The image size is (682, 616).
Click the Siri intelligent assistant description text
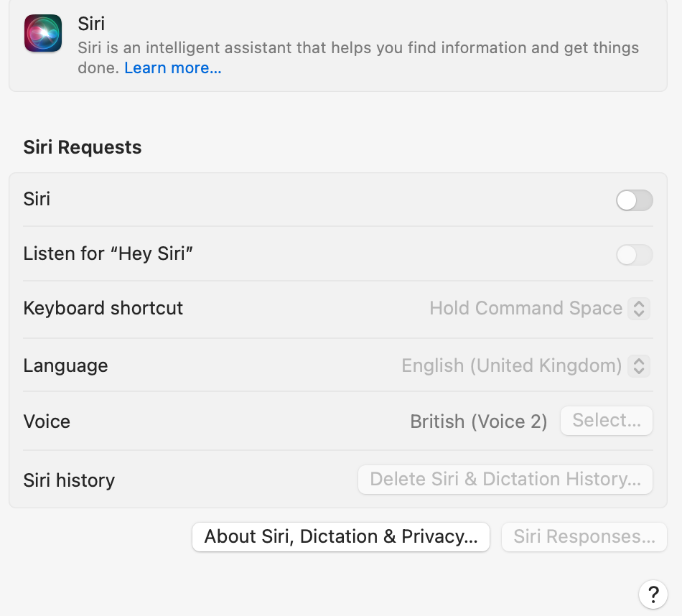click(358, 49)
